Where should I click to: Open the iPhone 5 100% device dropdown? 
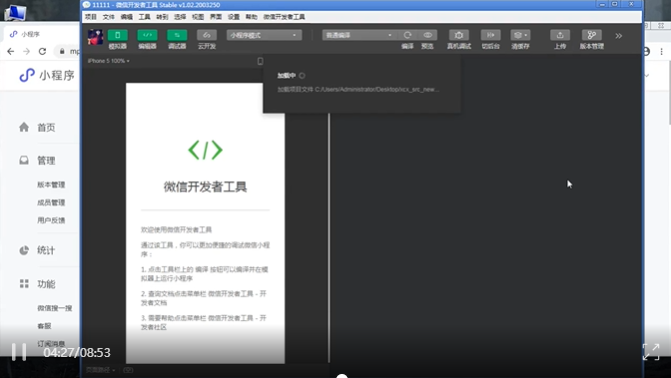(109, 61)
